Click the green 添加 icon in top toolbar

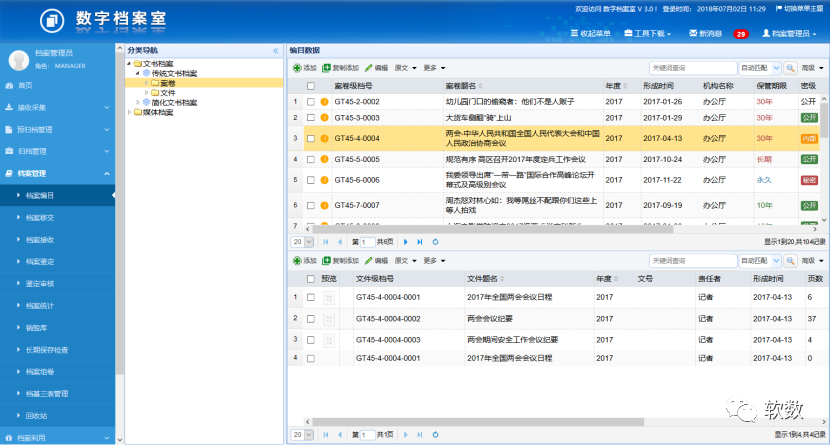coord(304,68)
